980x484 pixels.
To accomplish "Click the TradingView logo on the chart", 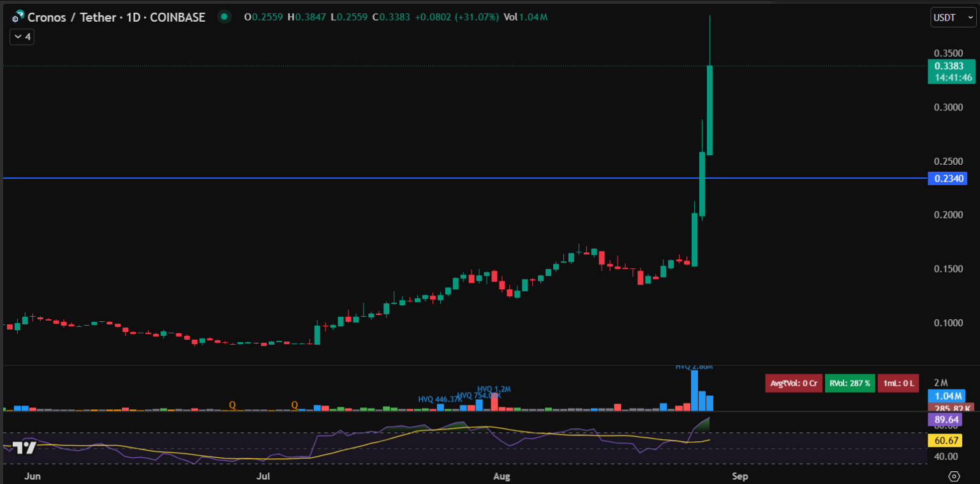I will coord(25,448).
